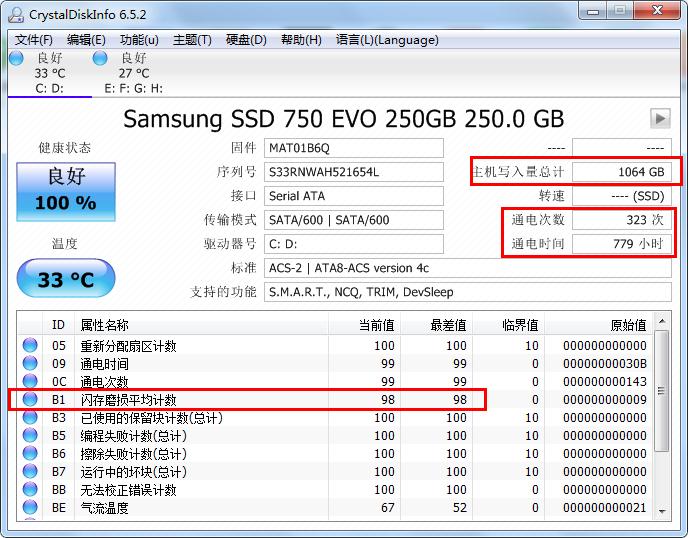Image resolution: width=688 pixels, height=538 pixels.
Task: Click status orb of row B1 闪存磨损平均计数
Action: pyautogui.click(x=30, y=399)
